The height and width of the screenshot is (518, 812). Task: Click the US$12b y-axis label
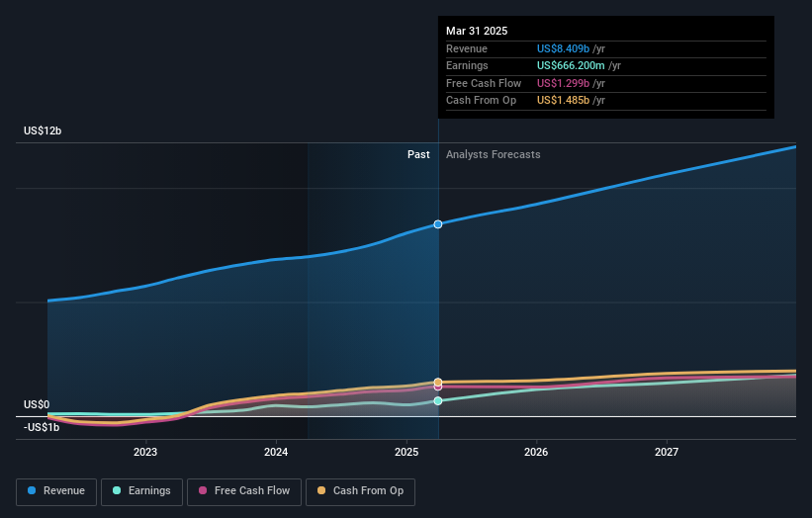coord(43,130)
